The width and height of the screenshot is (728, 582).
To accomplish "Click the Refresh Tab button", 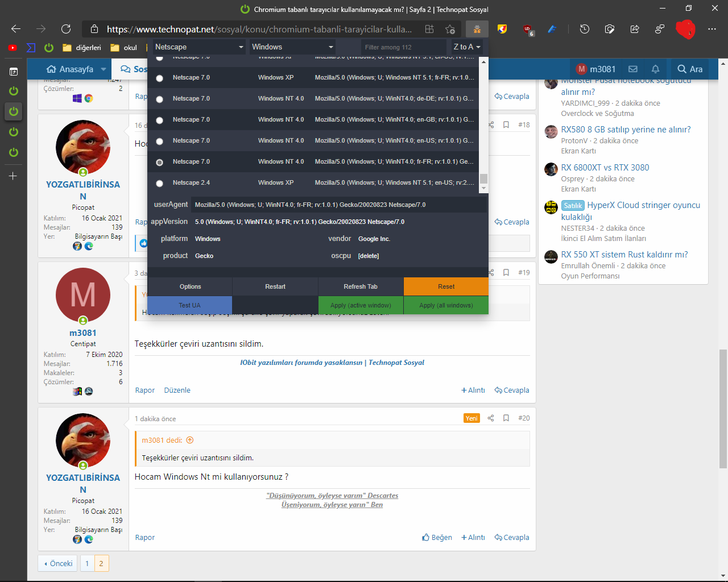I will [x=361, y=286].
